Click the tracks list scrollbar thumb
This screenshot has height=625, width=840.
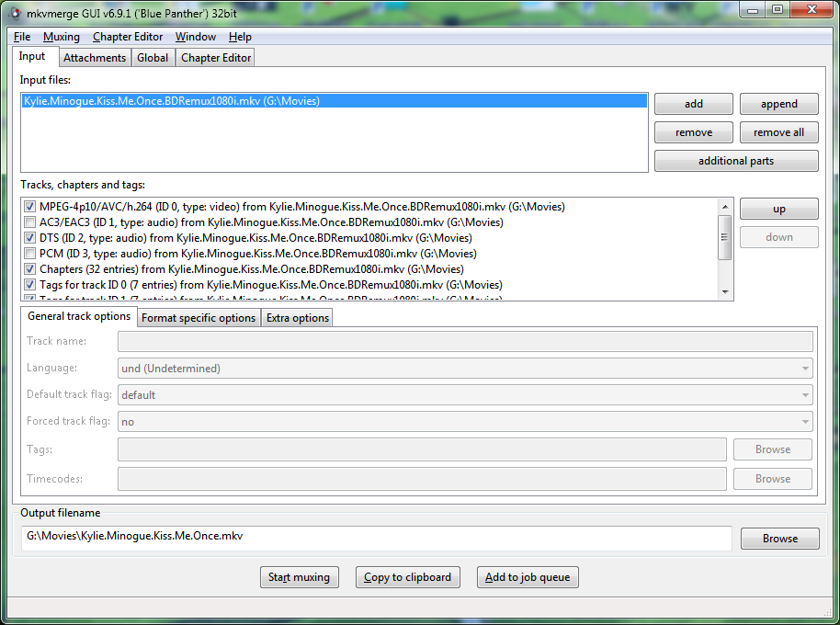pyautogui.click(x=725, y=237)
